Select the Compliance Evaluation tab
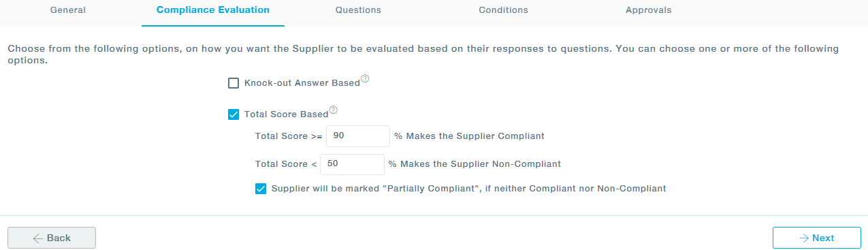868x250 pixels. [213, 10]
